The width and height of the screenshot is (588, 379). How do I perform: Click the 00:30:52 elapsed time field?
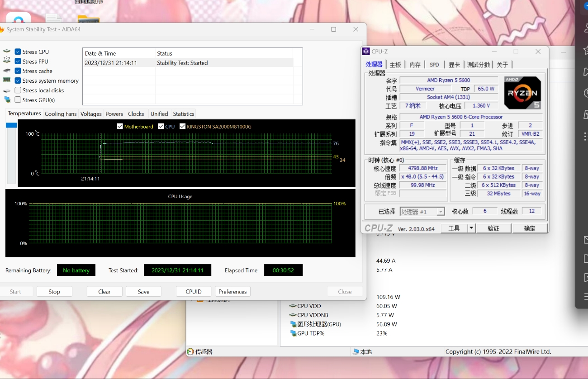click(x=283, y=270)
